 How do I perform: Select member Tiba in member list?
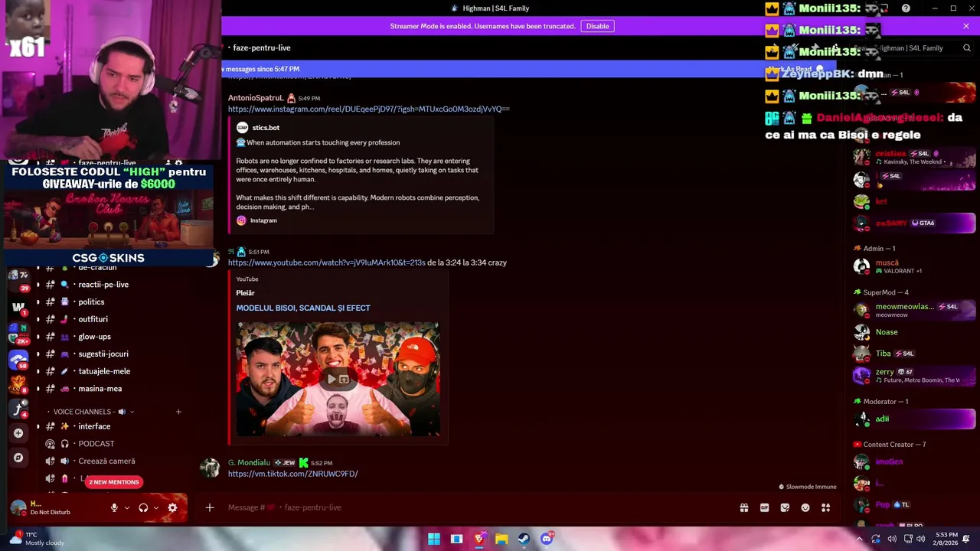[x=914, y=354]
